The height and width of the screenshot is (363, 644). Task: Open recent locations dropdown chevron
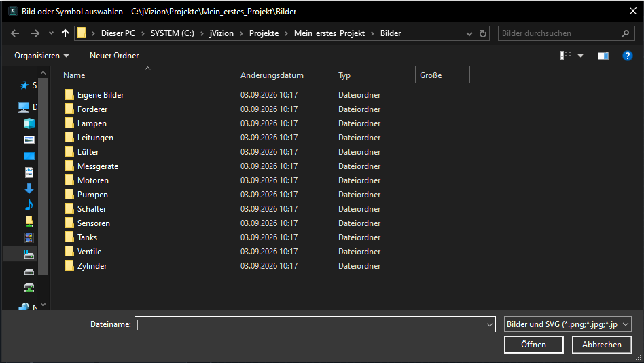51,33
